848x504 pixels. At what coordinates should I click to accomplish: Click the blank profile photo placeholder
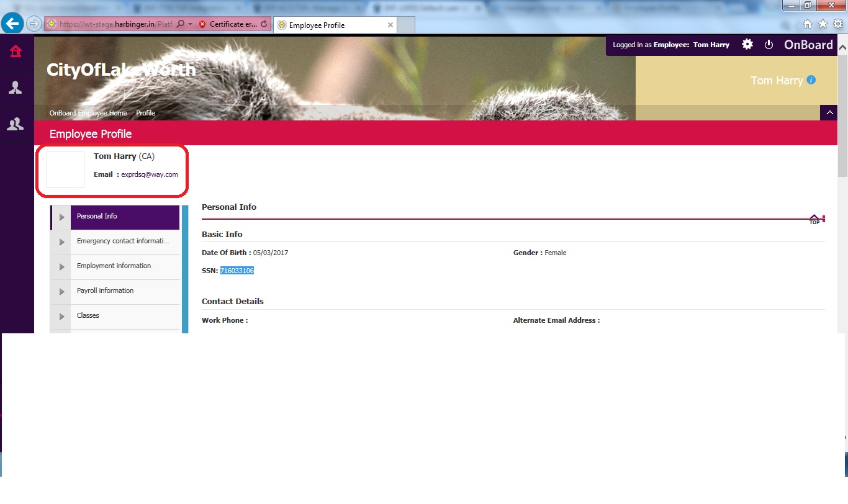pyautogui.click(x=65, y=169)
